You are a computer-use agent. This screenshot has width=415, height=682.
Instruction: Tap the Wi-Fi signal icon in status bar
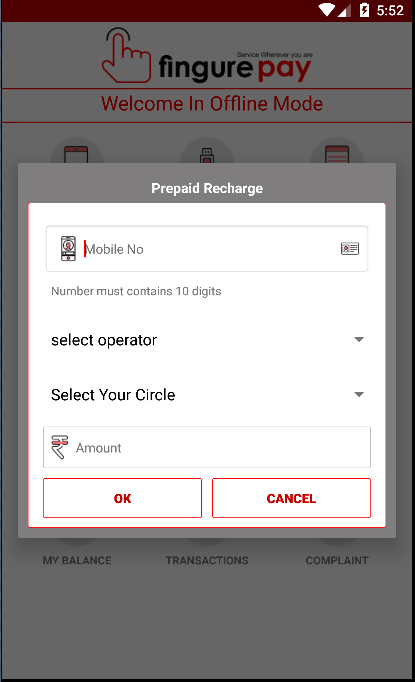pos(326,10)
